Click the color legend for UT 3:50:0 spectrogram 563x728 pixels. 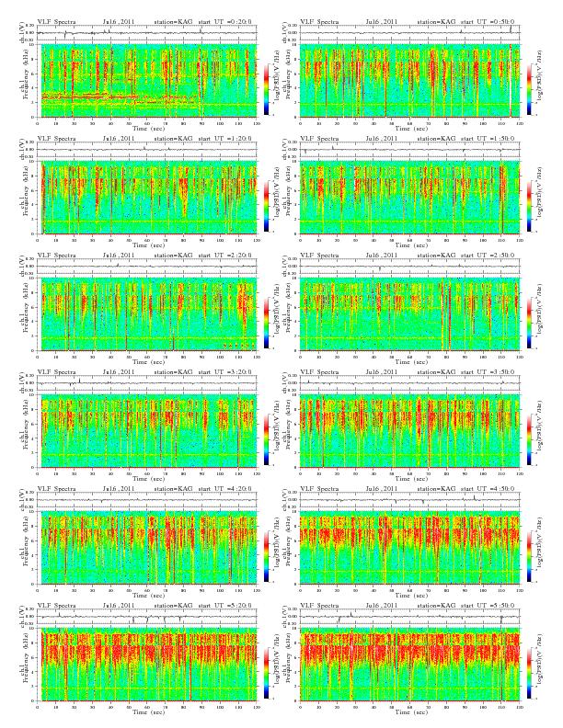(530, 439)
